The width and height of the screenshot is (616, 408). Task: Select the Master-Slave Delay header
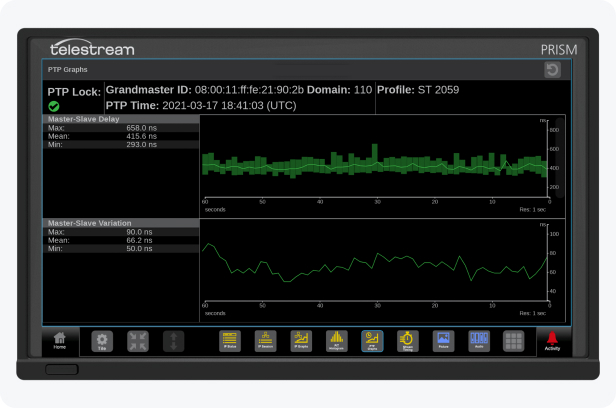coord(121,119)
